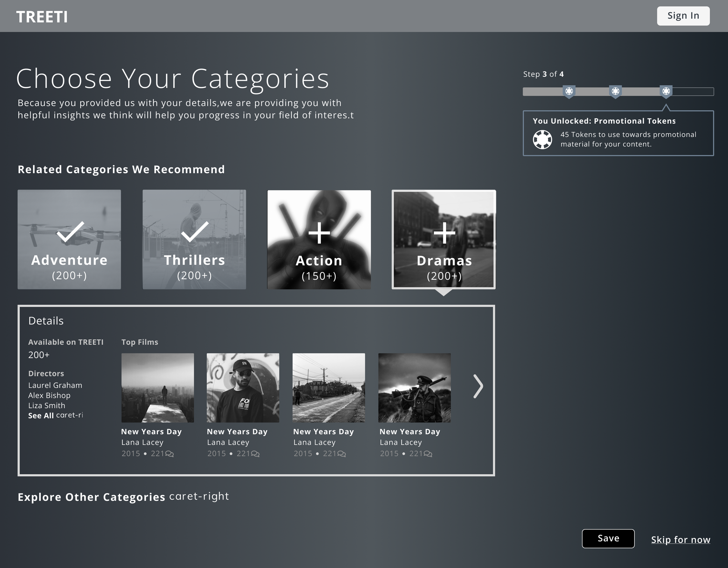Click comments icon under fourth film
728x568 pixels.
(428, 454)
